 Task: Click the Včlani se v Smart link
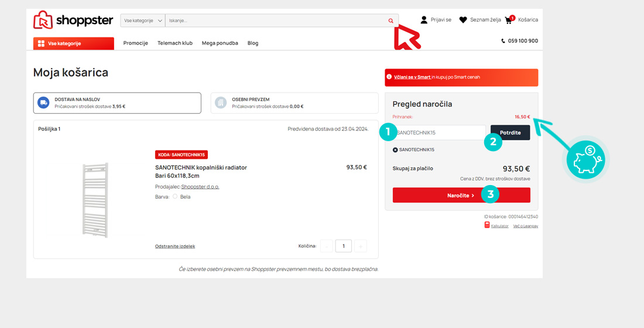(412, 77)
